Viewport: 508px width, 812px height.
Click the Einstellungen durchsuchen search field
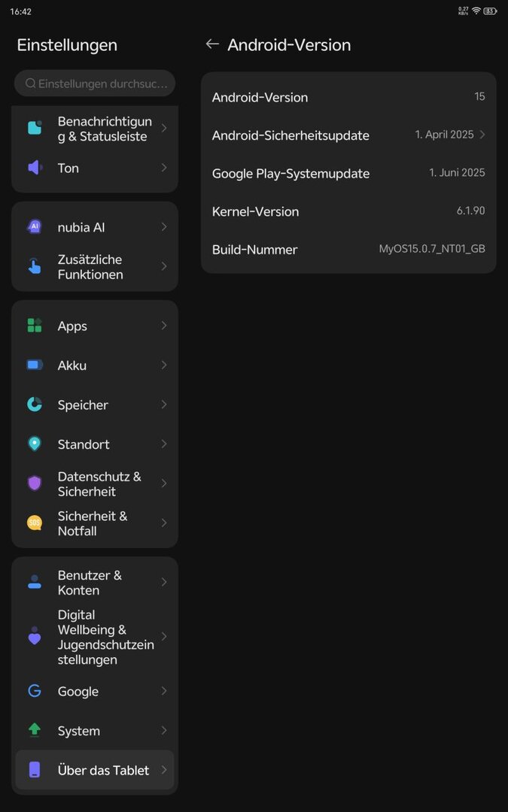95,83
